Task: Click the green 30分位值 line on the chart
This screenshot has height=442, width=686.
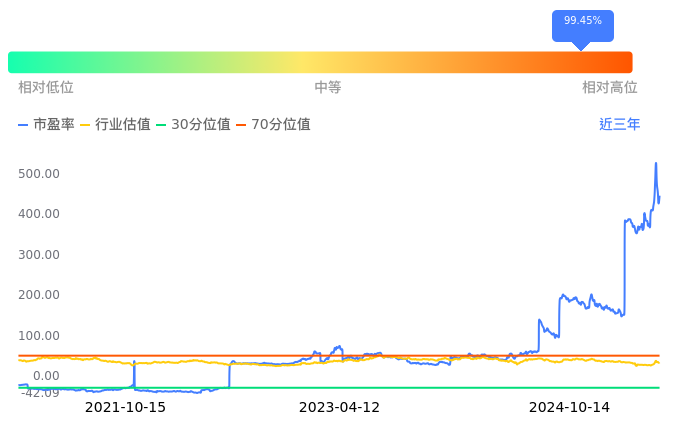Action: 400,388
